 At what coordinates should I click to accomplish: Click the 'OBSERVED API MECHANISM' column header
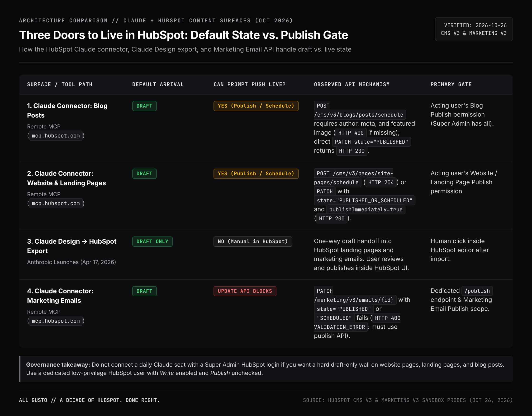point(352,85)
